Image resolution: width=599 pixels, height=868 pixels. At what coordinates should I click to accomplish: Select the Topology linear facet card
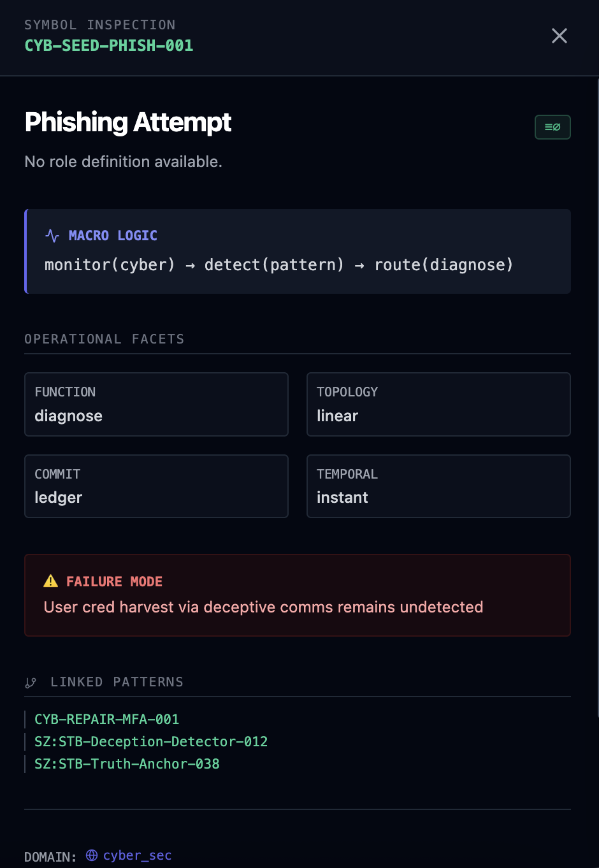(x=438, y=404)
